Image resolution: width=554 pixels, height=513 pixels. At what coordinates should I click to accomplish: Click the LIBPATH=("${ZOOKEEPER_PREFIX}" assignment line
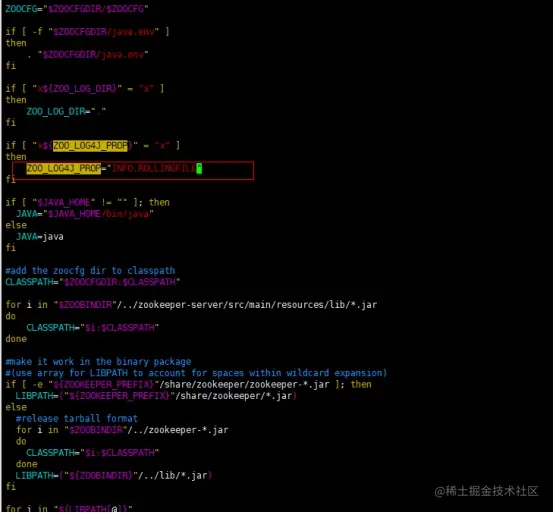coord(156,396)
